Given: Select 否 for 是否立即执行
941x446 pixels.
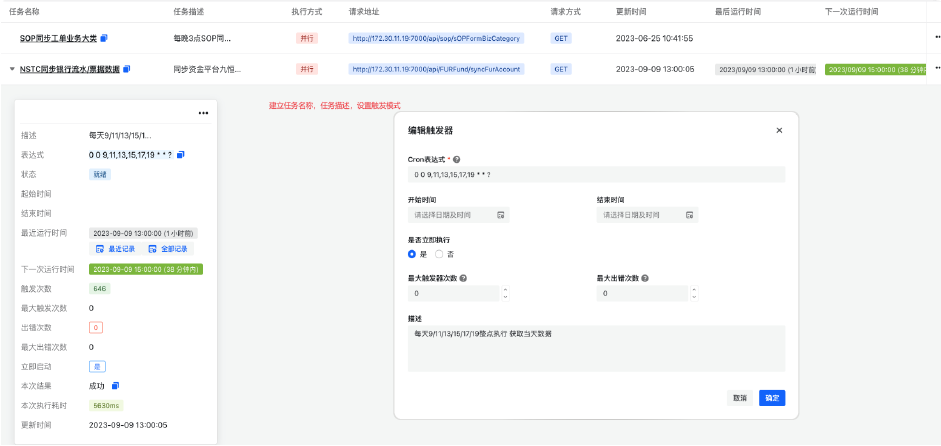Looking at the screenshot, I should point(438,254).
